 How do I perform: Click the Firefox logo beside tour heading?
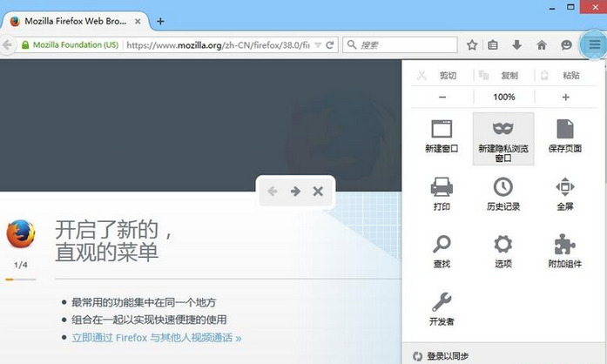pyautogui.click(x=21, y=233)
